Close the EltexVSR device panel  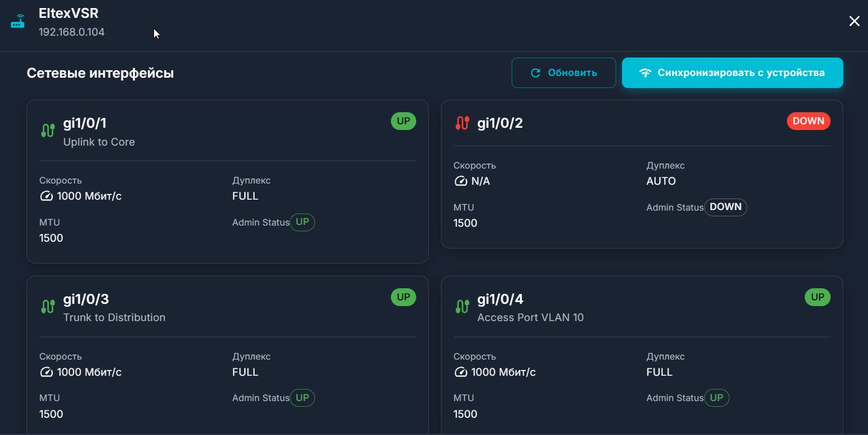tap(854, 21)
